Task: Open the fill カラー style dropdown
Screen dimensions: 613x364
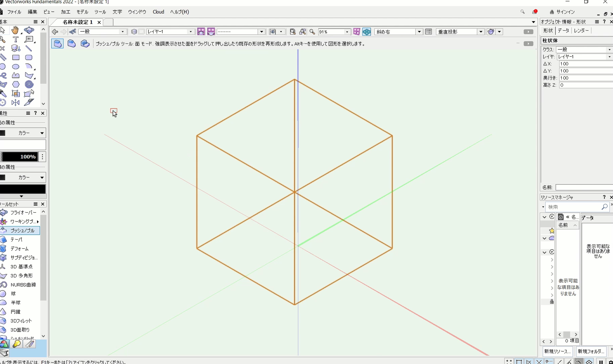Action: (23, 133)
